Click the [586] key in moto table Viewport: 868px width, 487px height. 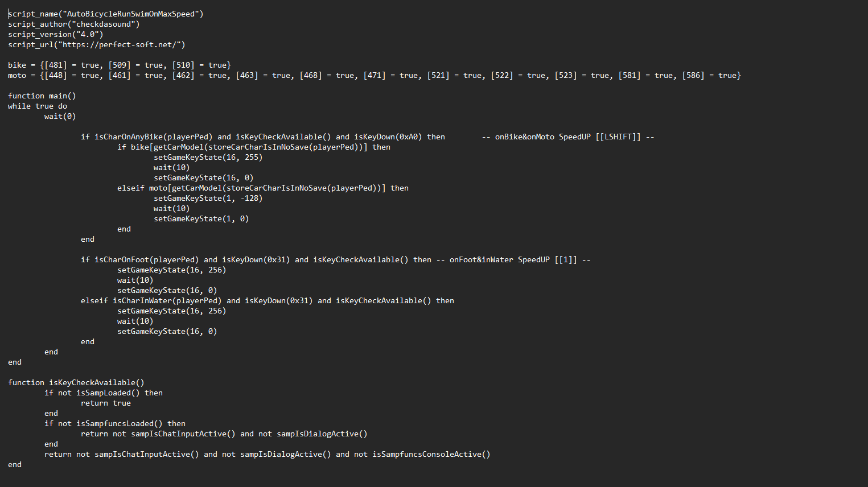pos(693,75)
